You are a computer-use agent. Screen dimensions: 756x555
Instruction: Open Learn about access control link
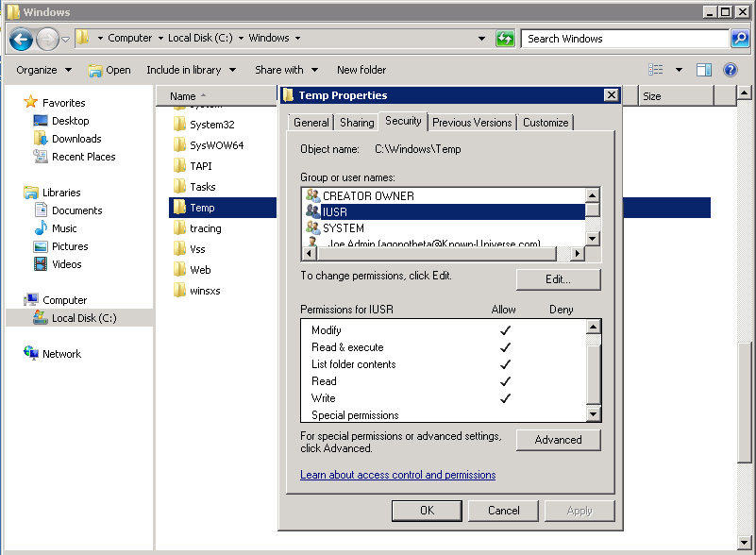[x=397, y=475]
